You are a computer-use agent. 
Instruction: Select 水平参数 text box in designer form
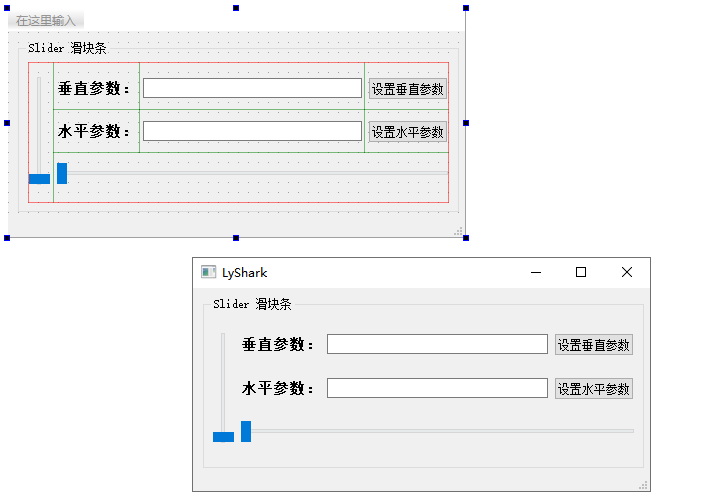tap(252, 131)
